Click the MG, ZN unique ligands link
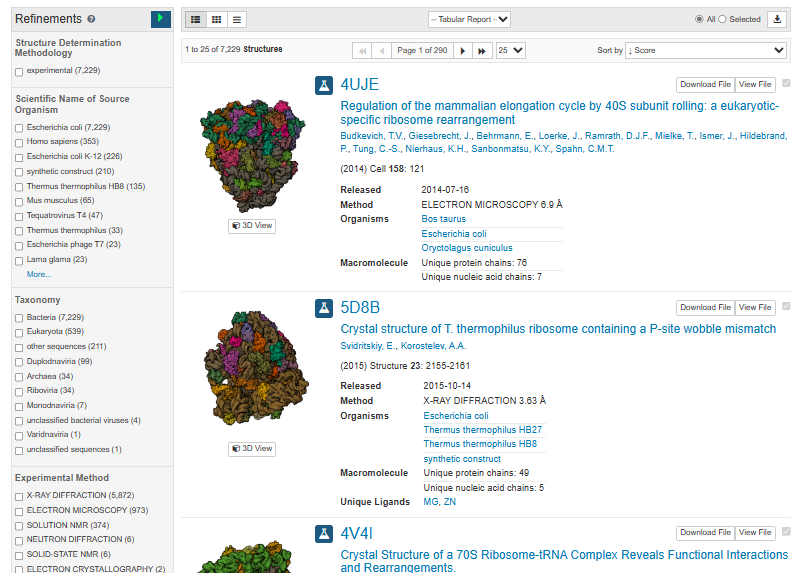798x573 pixels. (440, 502)
